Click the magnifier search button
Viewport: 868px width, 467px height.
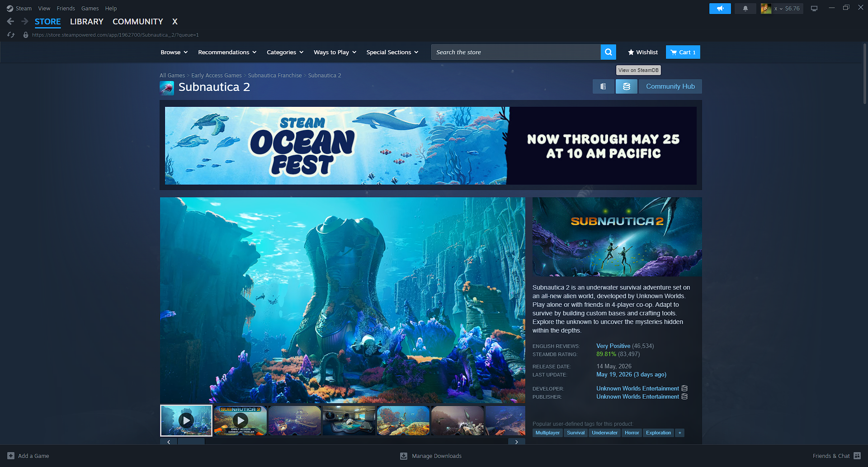coord(609,52)
